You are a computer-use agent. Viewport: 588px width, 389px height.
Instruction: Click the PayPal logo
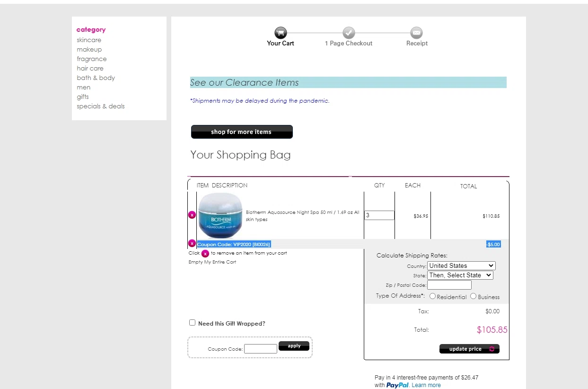[x=397, y=385]
